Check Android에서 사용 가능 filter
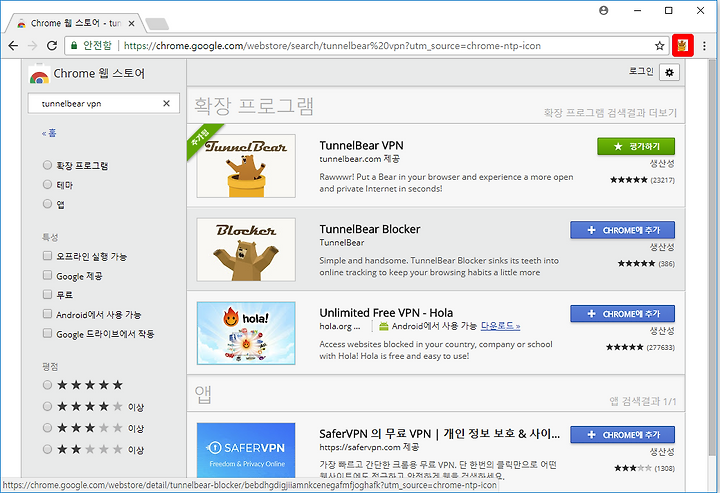Viewport: 720px width, 493px height. pos(47,314)
